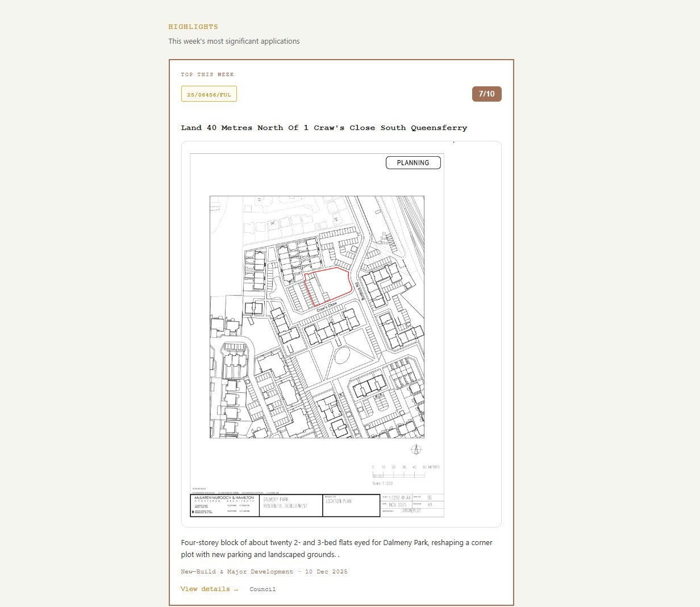The width and height of the screenshot is (700, 607).
Task: Click the 25/06456/FUL reference badge
Action: point(209,94)
